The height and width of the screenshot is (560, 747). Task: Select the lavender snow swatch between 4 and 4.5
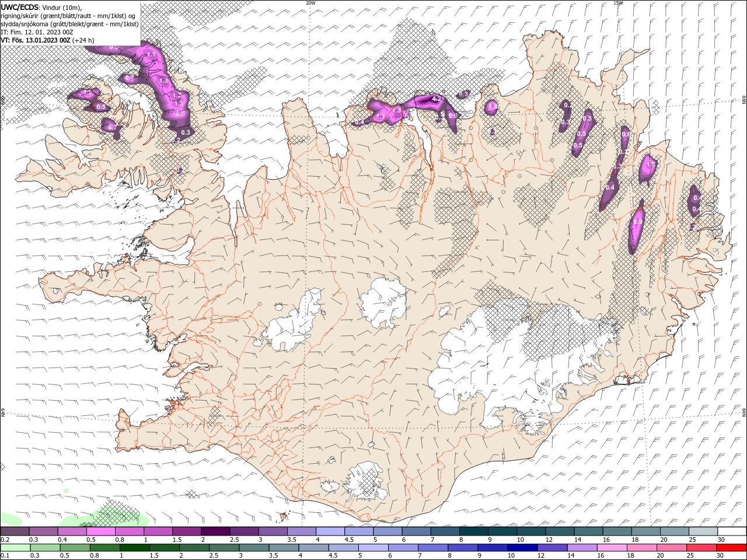(x=330, y=531)
